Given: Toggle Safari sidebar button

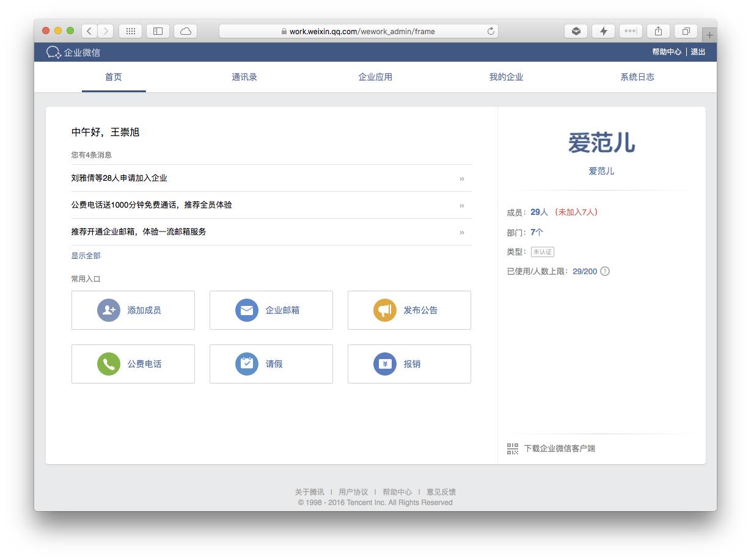Looking at the screenshot, I should click(158, 31).
